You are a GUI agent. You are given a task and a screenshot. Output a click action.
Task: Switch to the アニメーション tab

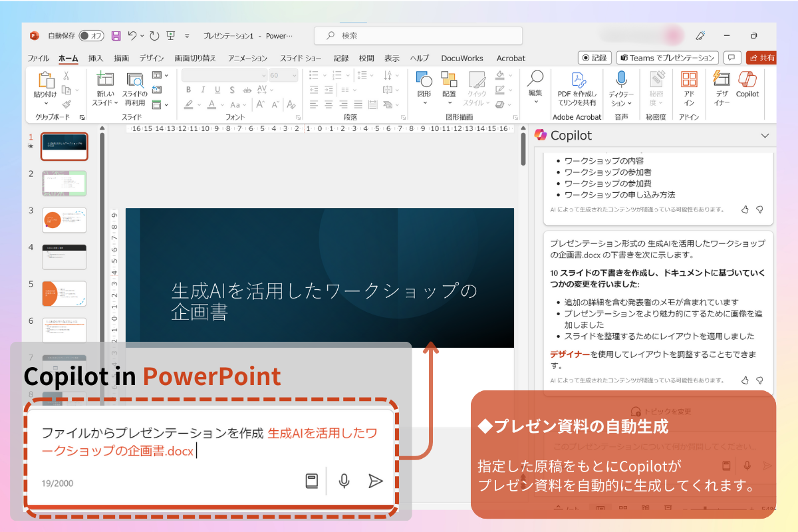[x=247, y=59]
